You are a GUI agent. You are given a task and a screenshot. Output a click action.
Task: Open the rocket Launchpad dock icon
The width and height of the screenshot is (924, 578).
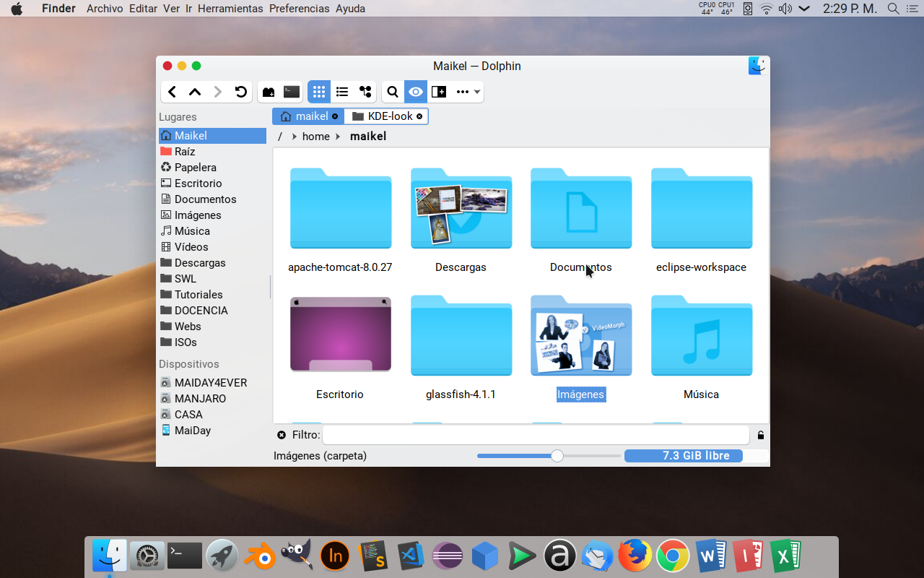click(x=222, y=556)
